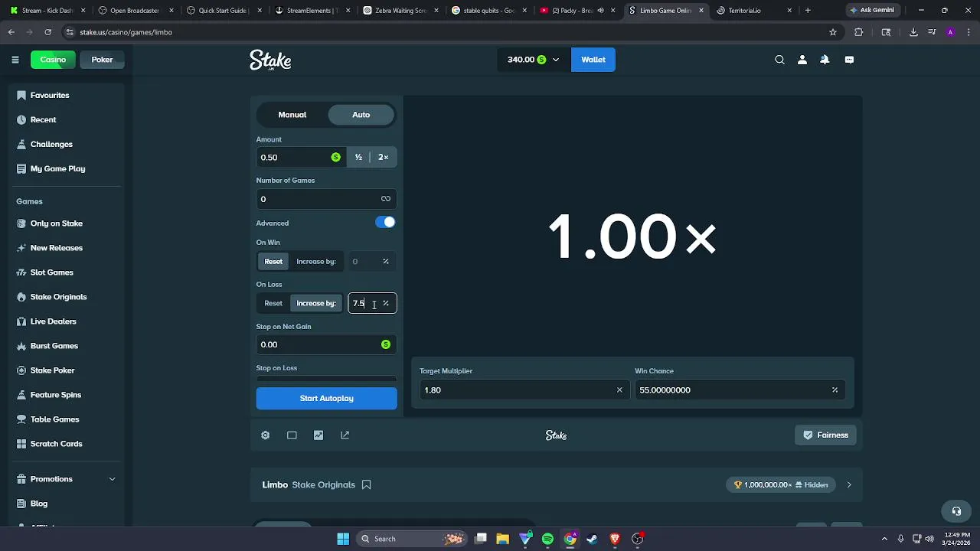Toggle the Advanced switch off
Viewport: 980px width, 551px height.
(x=385, y=222)
